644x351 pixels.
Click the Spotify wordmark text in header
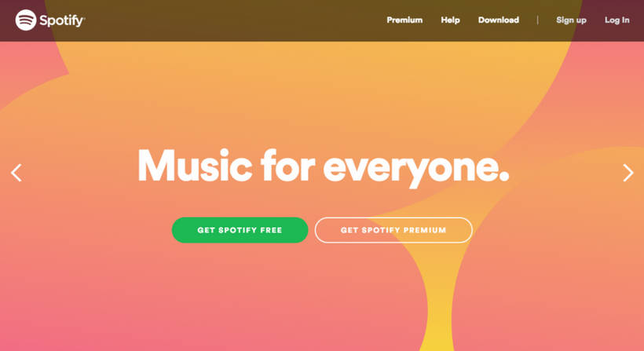[62, 20]
